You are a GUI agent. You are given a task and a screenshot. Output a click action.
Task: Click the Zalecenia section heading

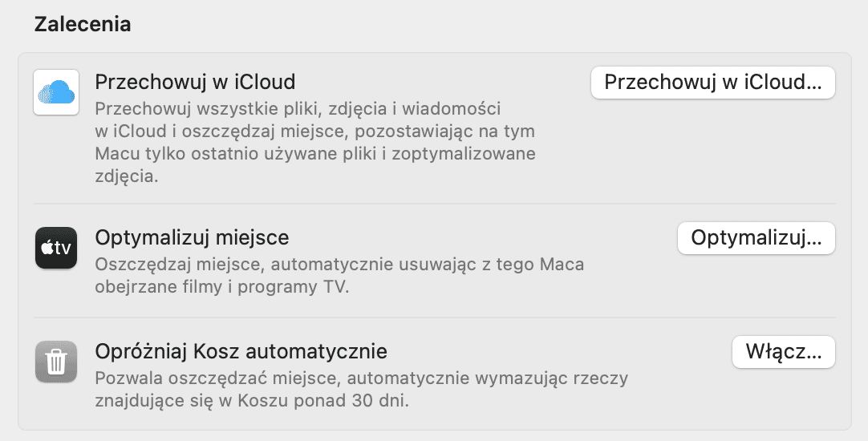(83, 24)
